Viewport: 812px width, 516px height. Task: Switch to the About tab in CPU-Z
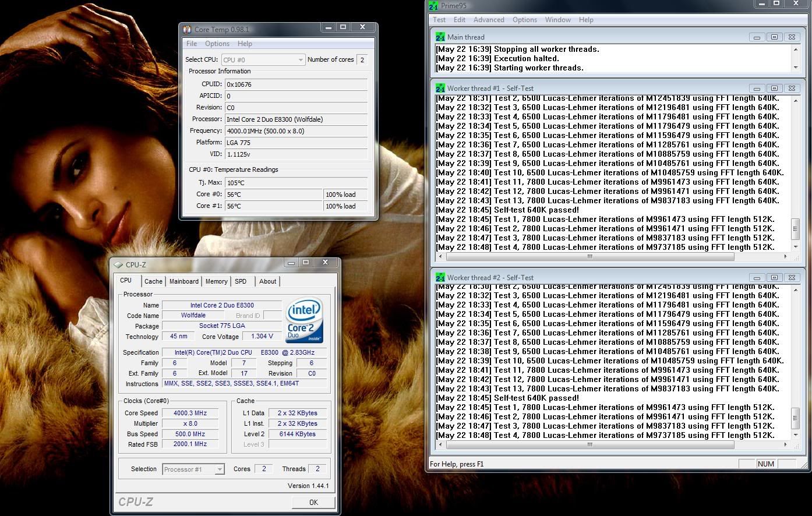(x=268, y=281)
